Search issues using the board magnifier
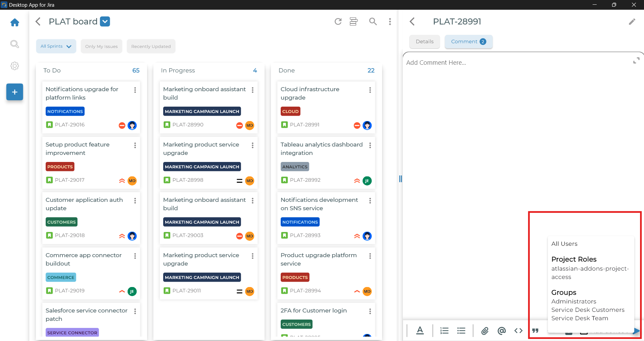The image size is (644, 341). 373,21
